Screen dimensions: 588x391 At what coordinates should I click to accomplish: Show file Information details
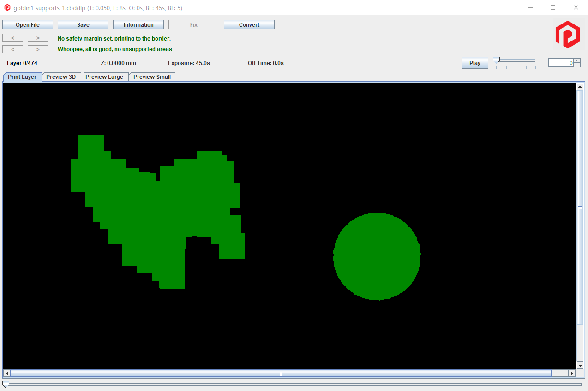click(138, 24)
